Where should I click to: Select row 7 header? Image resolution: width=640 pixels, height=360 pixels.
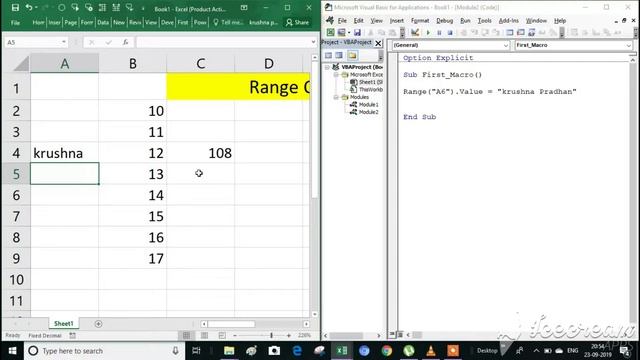(x=16, y=216)
